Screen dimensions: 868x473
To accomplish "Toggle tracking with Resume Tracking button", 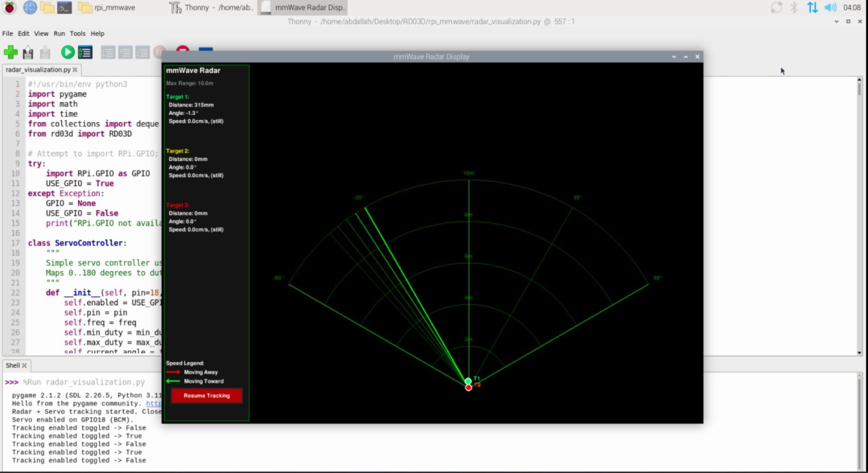I will click(206, 396).
